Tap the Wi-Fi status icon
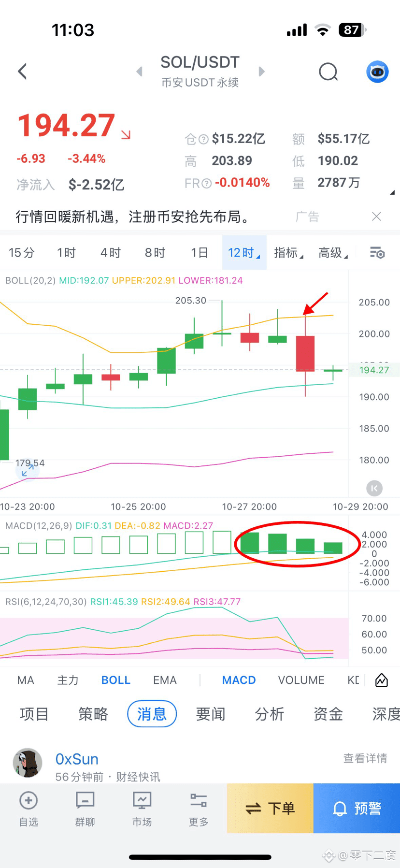400x868 pixels. coord(323,30)
